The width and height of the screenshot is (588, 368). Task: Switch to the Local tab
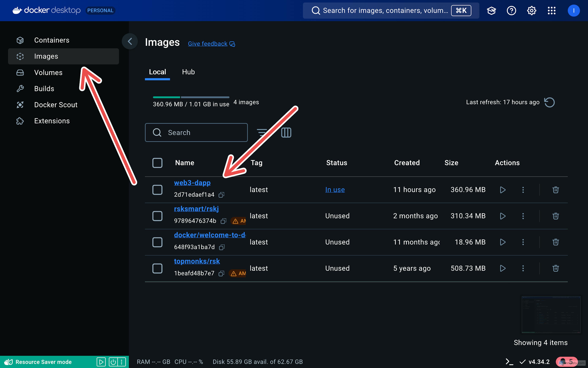(x=157, y=72)
